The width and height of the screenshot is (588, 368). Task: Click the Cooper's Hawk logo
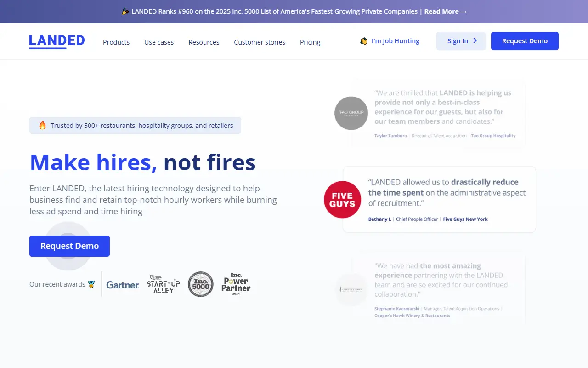[351, 290]
